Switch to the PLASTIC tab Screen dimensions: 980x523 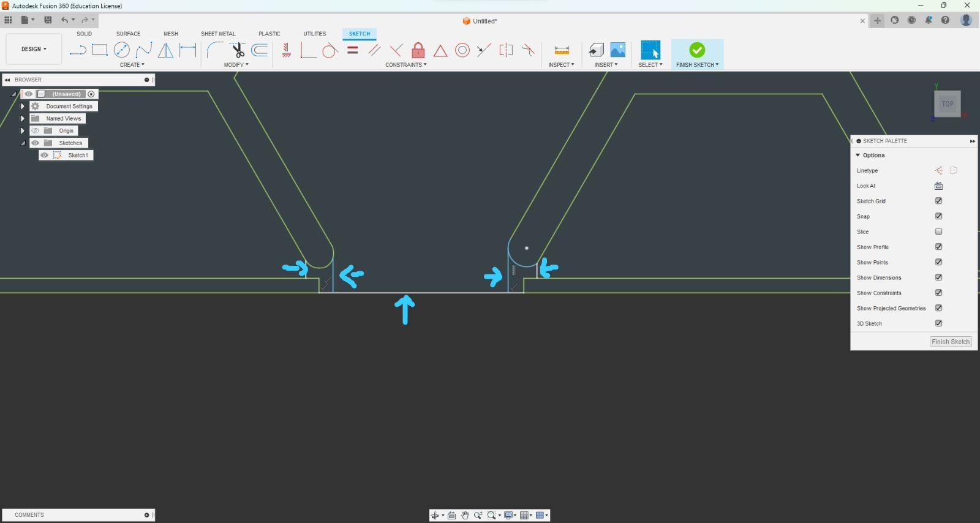point(269,34)
